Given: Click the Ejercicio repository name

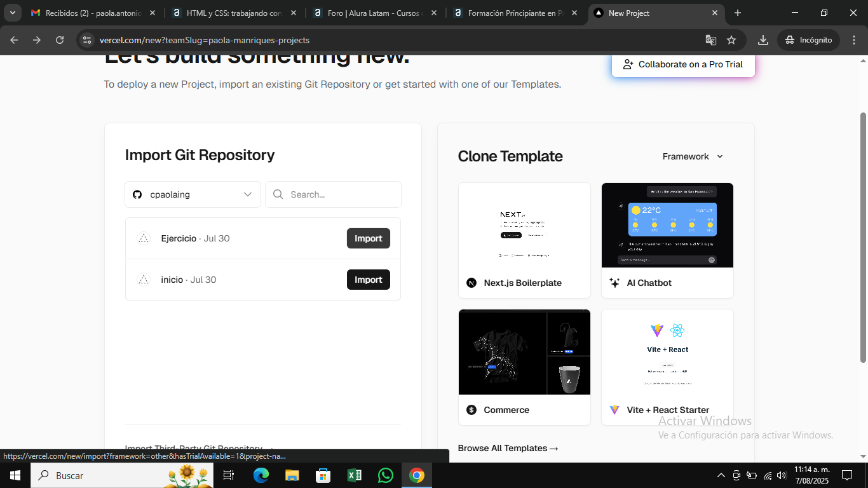Looking at the screenshot, I should (179, 238).
